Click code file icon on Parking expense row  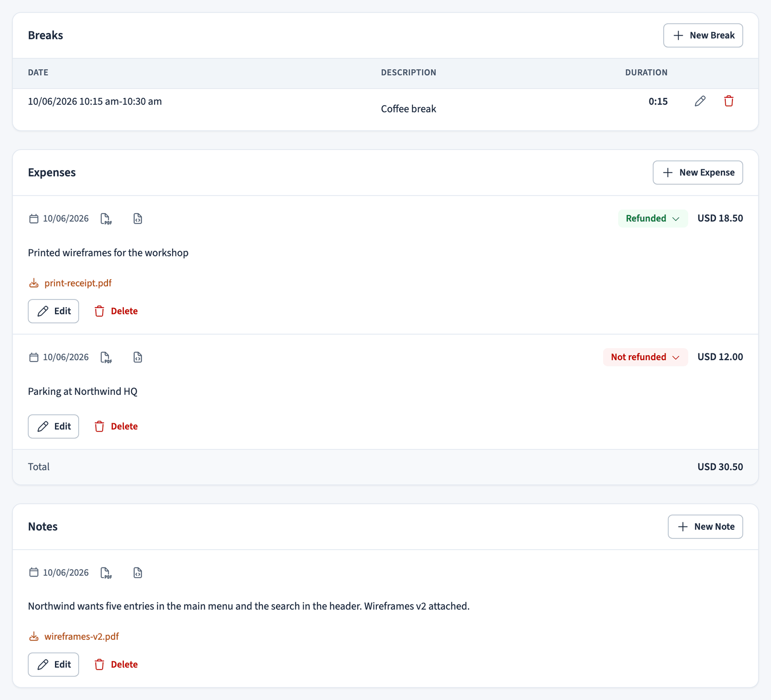click(x=138, y=358)
